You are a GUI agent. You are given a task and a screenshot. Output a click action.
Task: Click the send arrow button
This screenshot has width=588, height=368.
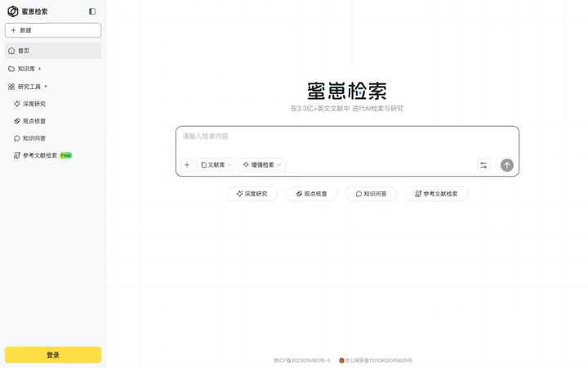[x=507, y=165]
